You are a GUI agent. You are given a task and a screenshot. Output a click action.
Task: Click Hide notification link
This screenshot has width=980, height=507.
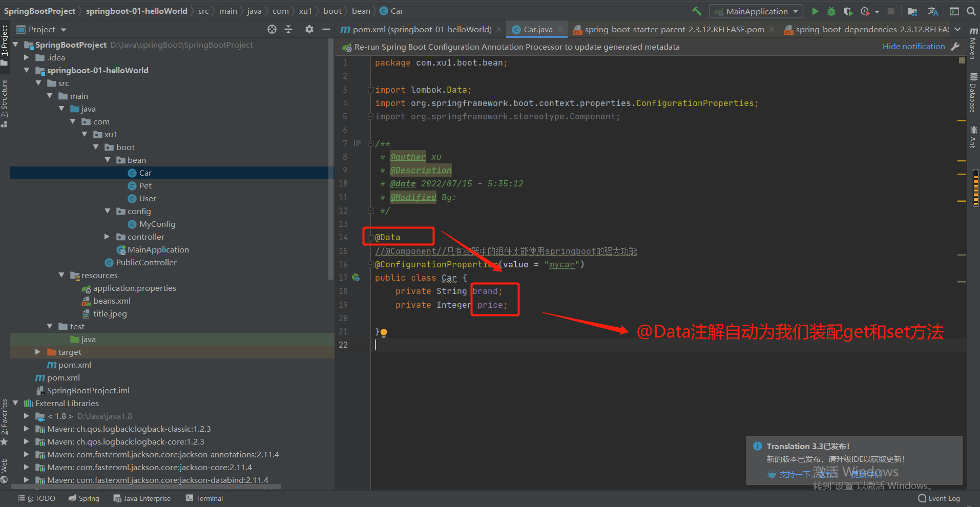[x=913, y=46]
